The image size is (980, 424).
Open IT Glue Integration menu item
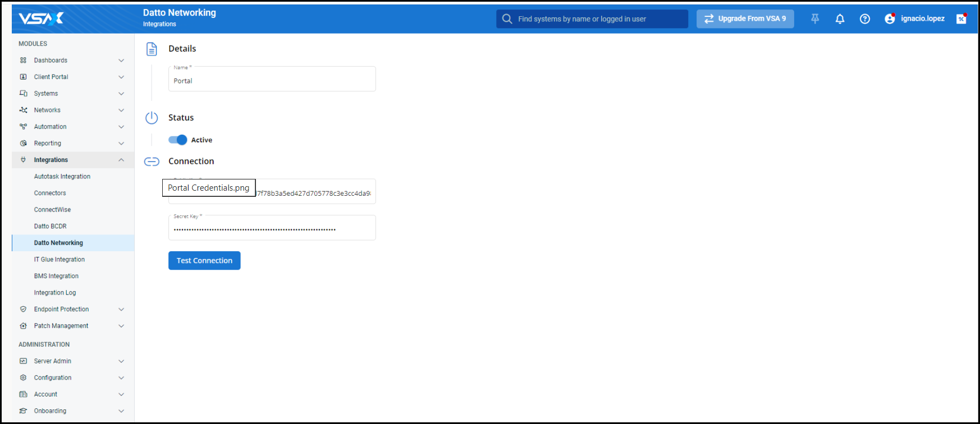tap(73, 259)
